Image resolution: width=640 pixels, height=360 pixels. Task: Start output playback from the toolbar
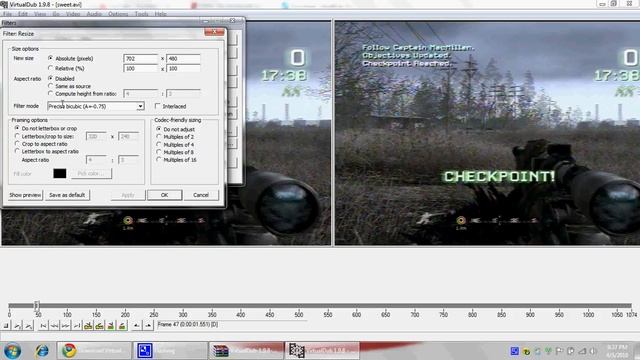[28, 326]
